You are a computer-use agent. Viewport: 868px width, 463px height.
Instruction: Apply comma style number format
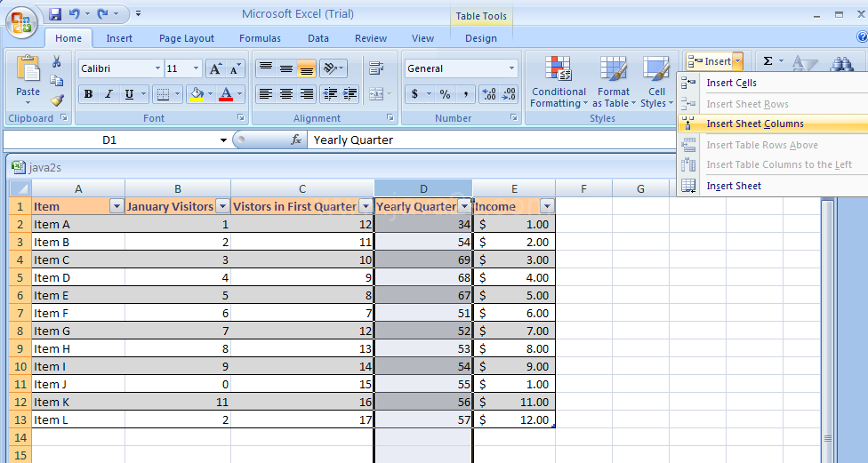click(x=466, y=94)
